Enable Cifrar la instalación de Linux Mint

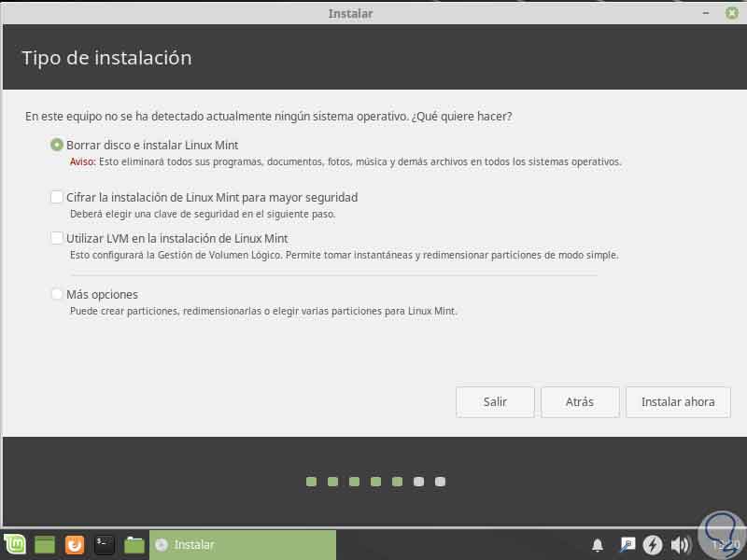click(57, 197)
